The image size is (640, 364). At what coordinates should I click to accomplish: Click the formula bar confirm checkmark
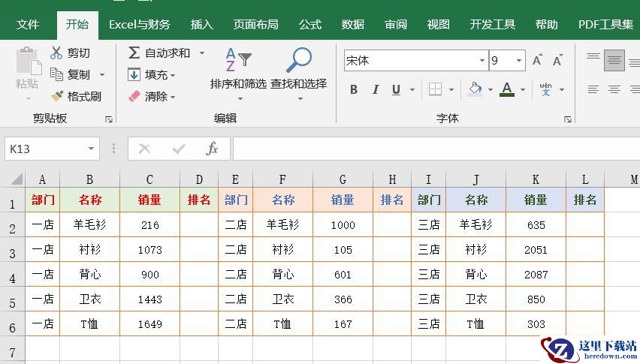tap(178, 149)
